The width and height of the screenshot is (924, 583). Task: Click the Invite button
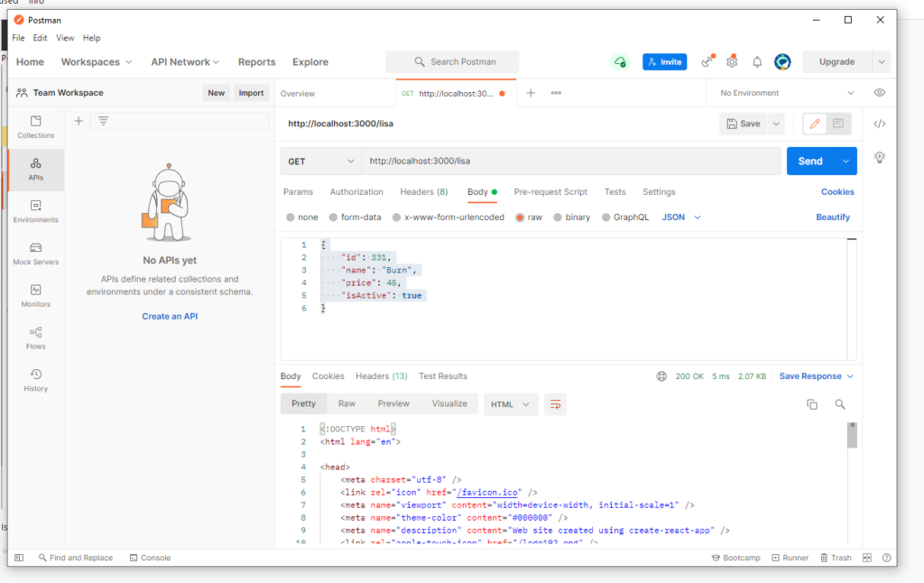665,62
